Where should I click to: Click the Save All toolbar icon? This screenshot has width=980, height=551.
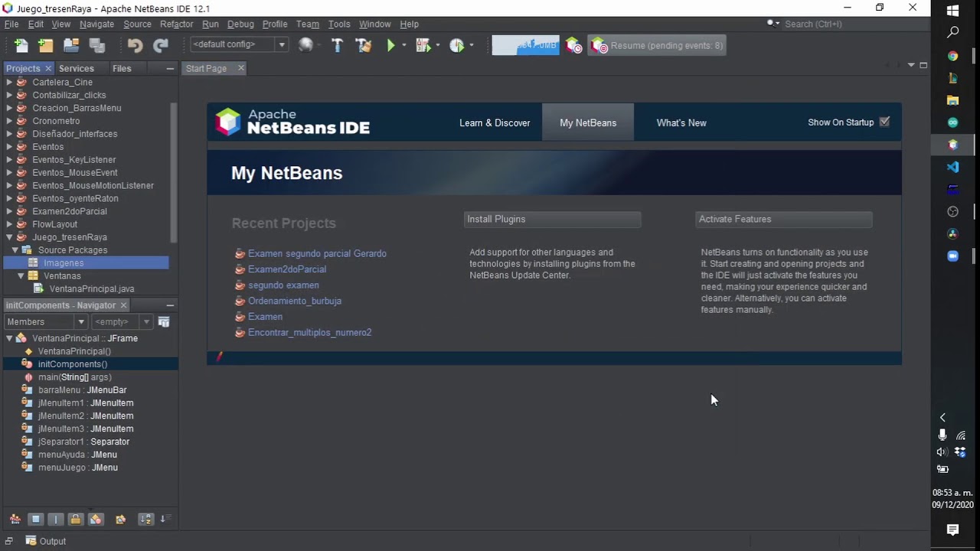pyautogui.click(x=96, y=45)
